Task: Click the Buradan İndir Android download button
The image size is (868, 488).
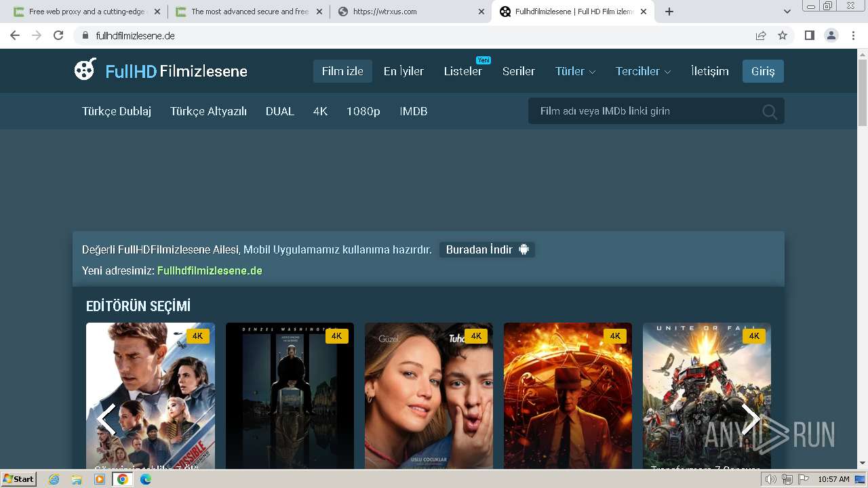Action: point(487,249)
